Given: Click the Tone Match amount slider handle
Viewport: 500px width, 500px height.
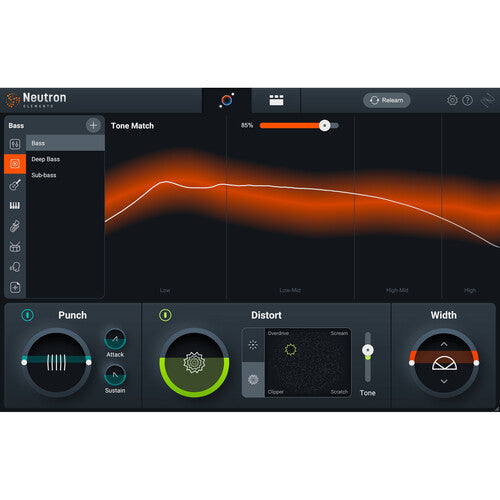Looking at the screenshot, I should point(324,125).
